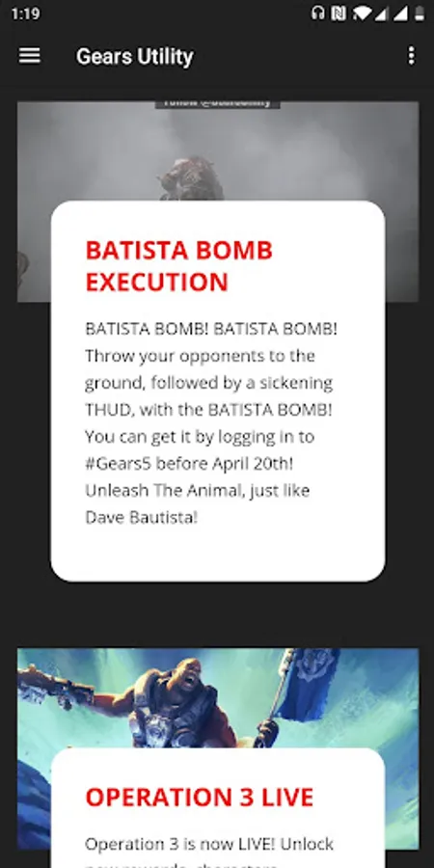Open the three-dot overflow menu
This screenshot has width=434, height=868.
click(411, 55)
